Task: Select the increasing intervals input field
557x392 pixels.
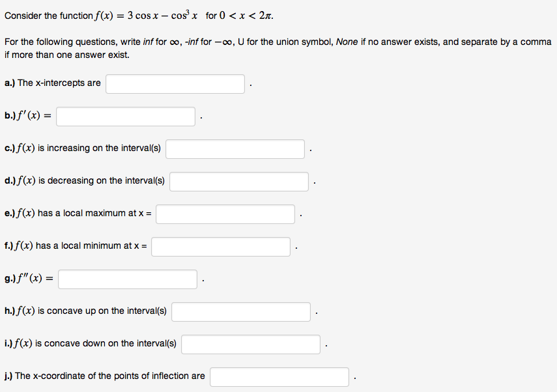Action: point(235,149)
